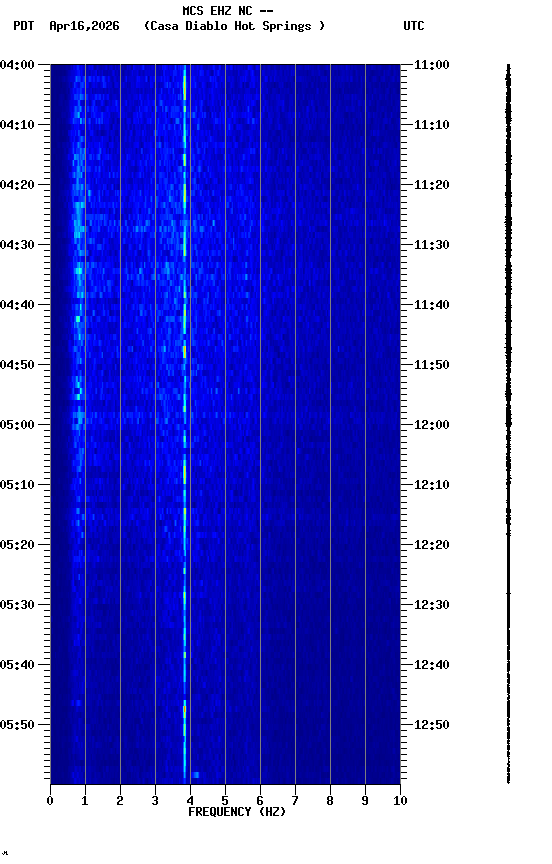Click the '7' frequency axis label
552x864 pixels.
[295, 801]
